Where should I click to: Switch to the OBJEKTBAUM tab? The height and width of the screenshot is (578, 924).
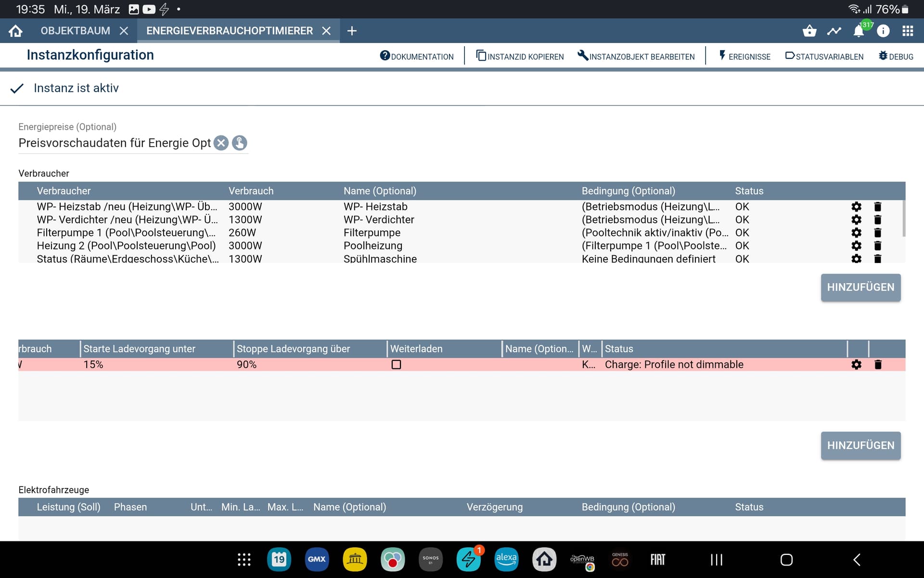[75, 31]
